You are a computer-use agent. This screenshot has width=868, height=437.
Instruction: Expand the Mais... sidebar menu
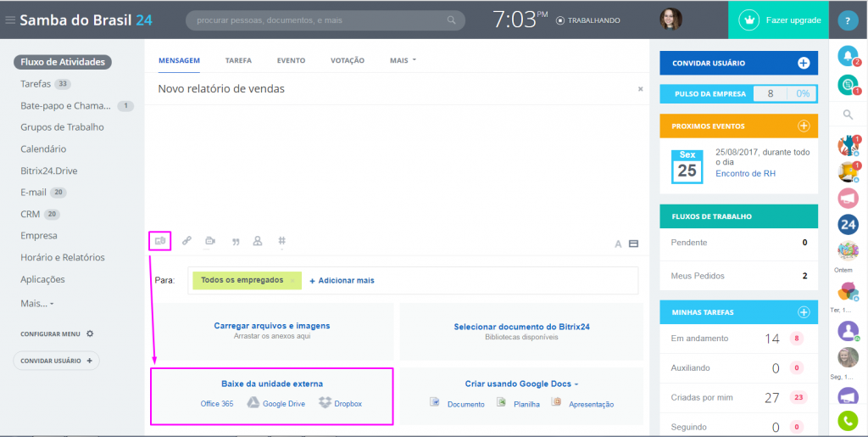coord(37,304)
